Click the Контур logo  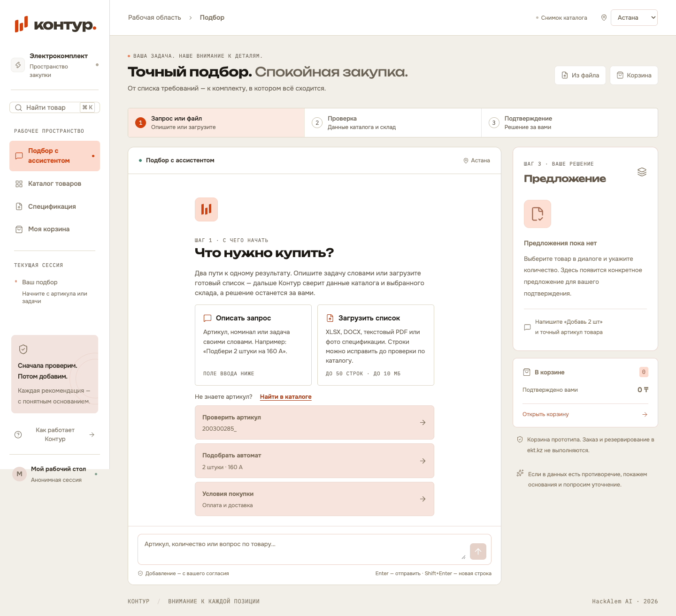coord(55,24)
